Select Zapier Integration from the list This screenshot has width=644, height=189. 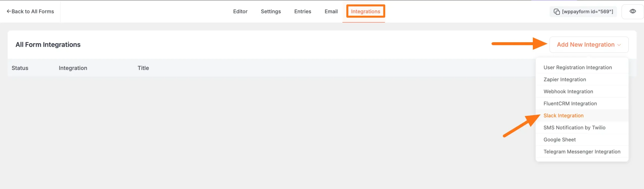click(x=565, y=80)
